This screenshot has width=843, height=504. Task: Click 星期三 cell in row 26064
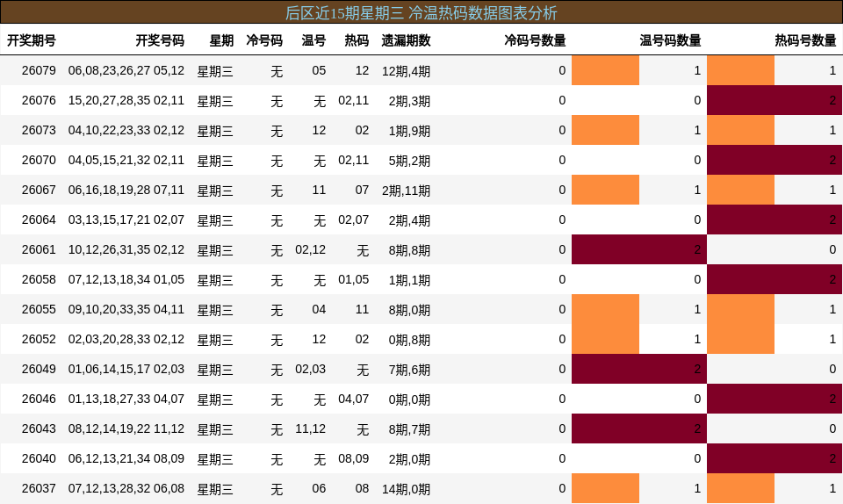pos(215,220)
